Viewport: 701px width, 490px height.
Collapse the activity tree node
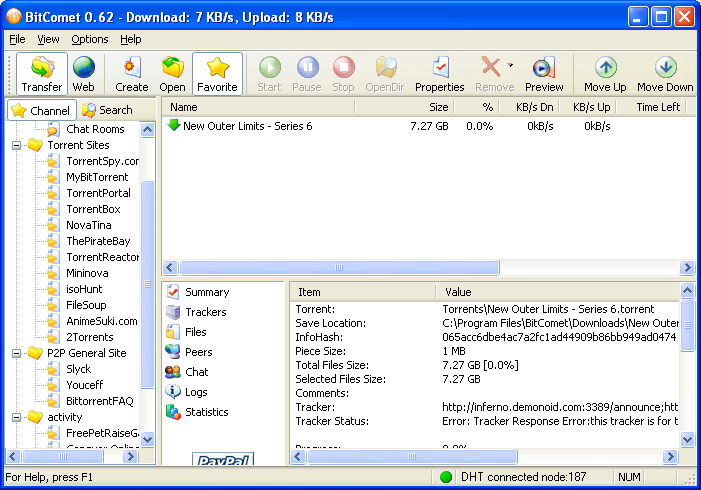pyautogui.click(x=17, y=417)
